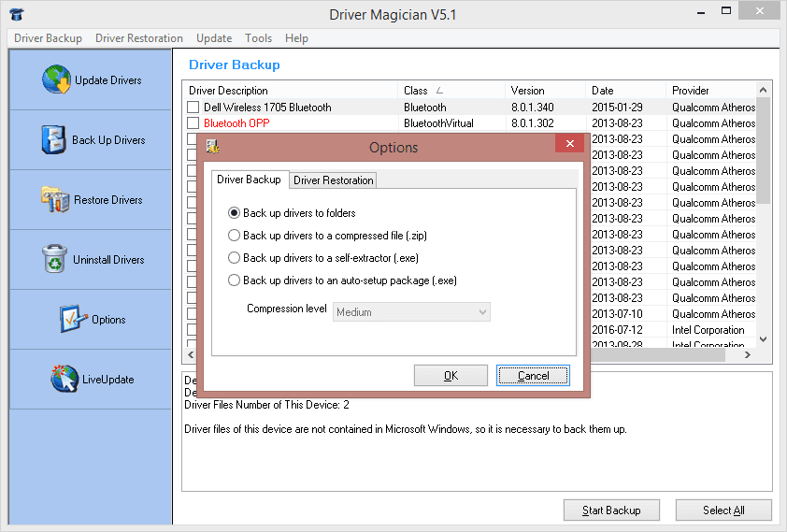Click the Options checklist icon in sidebar
This screenshot has height=532, width=787.
coord(73,319)
